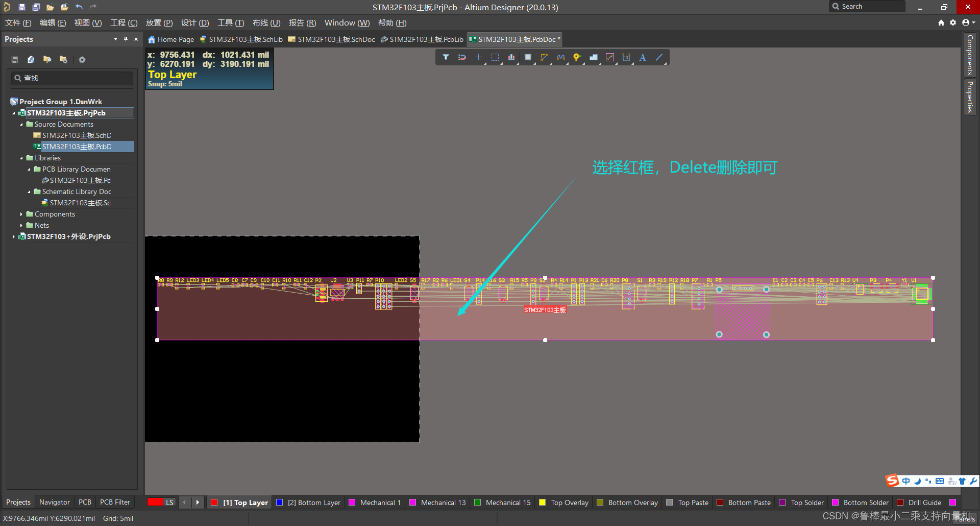Viewport: 980px width, 526px height.
Task: Expand the Components folder
Action: click(x=21, y=214)
